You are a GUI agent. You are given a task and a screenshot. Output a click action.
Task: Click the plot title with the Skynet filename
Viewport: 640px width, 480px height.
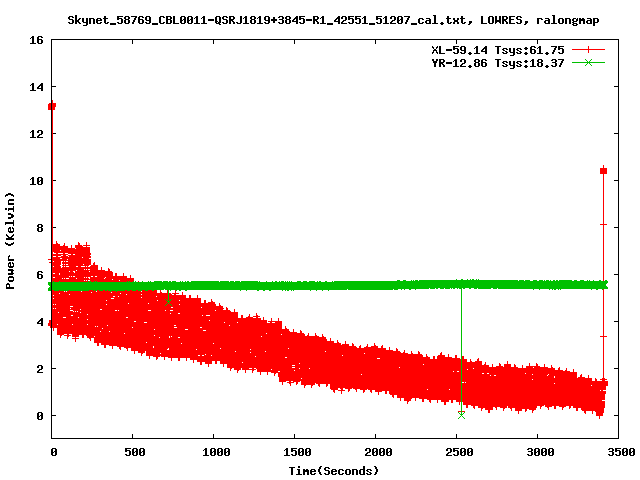333,20
